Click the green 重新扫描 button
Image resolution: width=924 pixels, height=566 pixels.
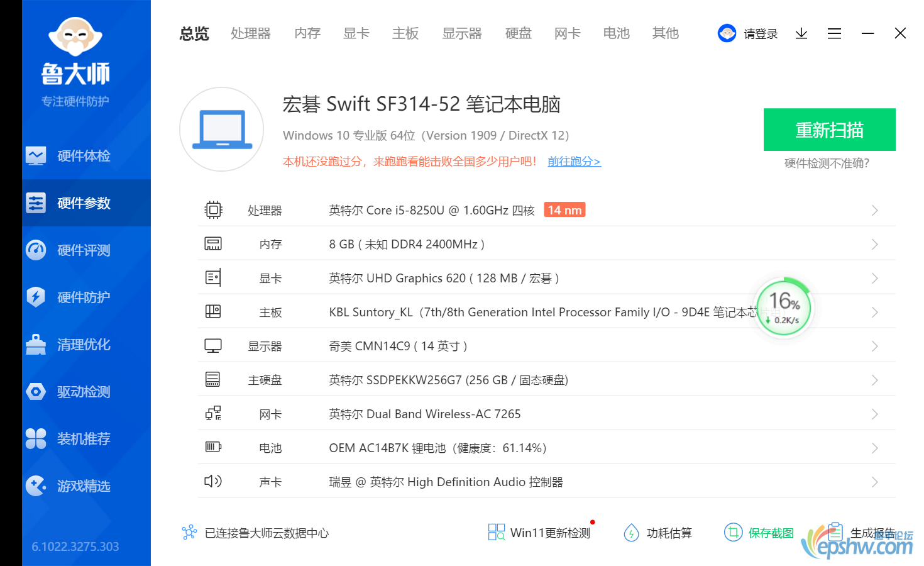click(x=830, y=130)
